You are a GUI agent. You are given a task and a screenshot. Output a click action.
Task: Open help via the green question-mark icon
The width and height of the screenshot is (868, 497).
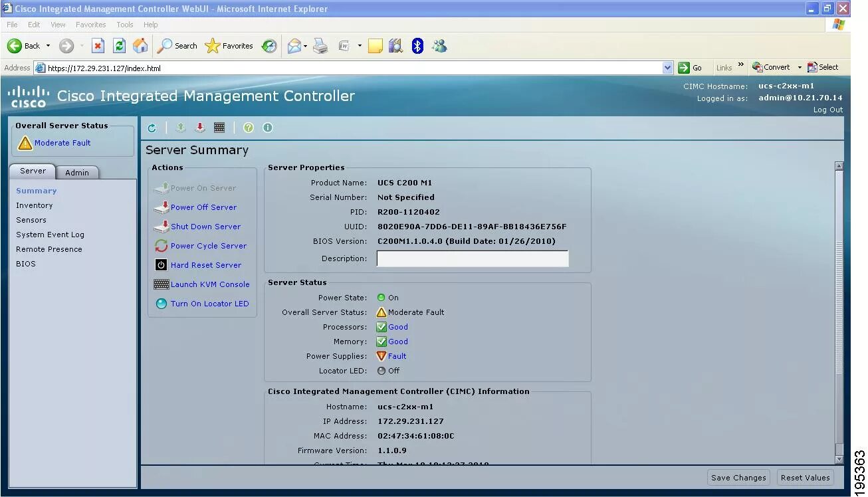pos(249,128)
